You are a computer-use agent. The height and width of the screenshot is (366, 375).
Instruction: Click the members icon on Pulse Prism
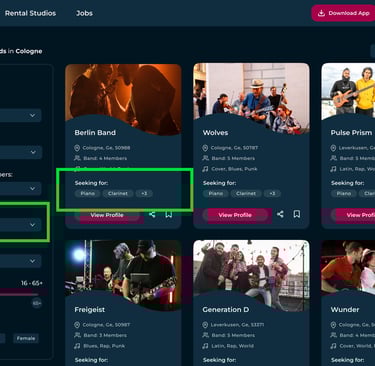point(333,158)
